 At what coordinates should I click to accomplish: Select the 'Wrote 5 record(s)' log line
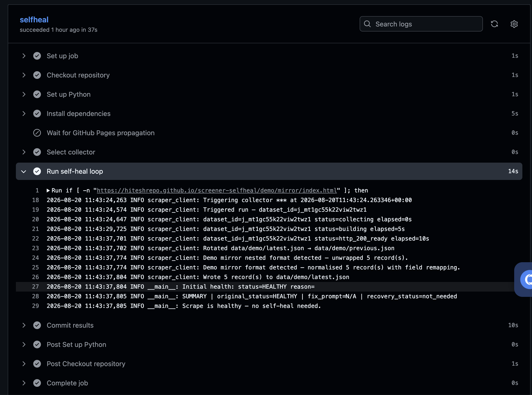pos(198,277)
